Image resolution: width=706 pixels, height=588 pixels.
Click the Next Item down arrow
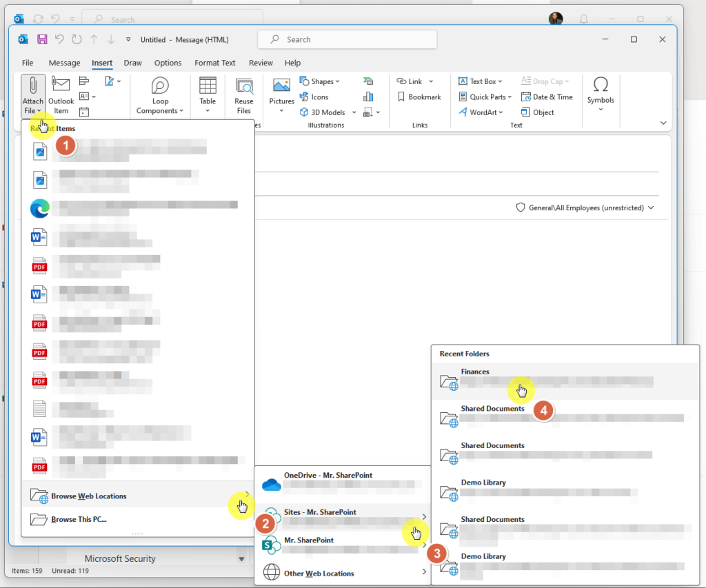[x=111, y=39]
